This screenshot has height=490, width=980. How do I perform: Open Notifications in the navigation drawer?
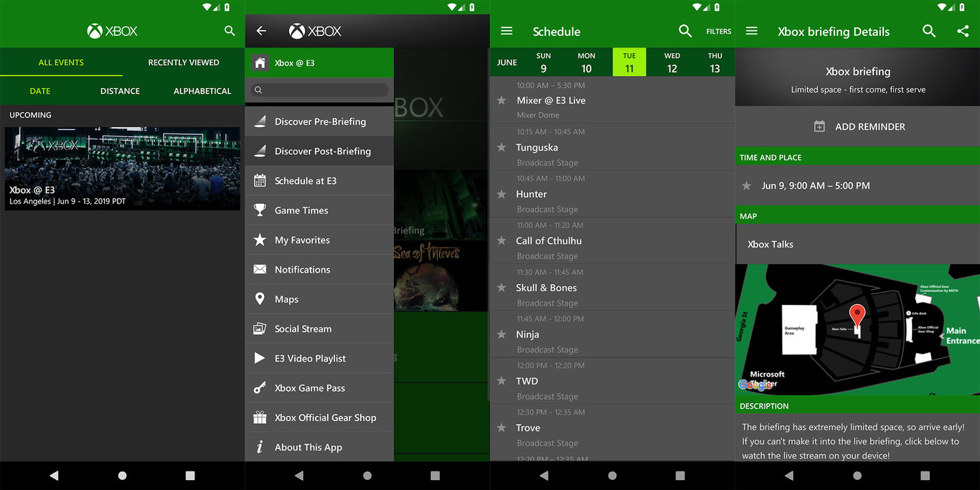click(302, 269)
